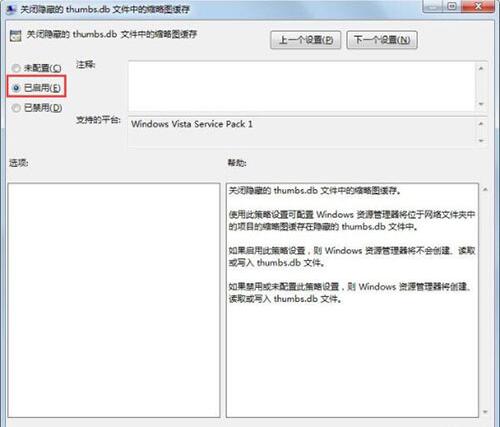Click help panel scrollbar up arrow
The height and width of the screenshot is (427, 500).
coord(485,189)
